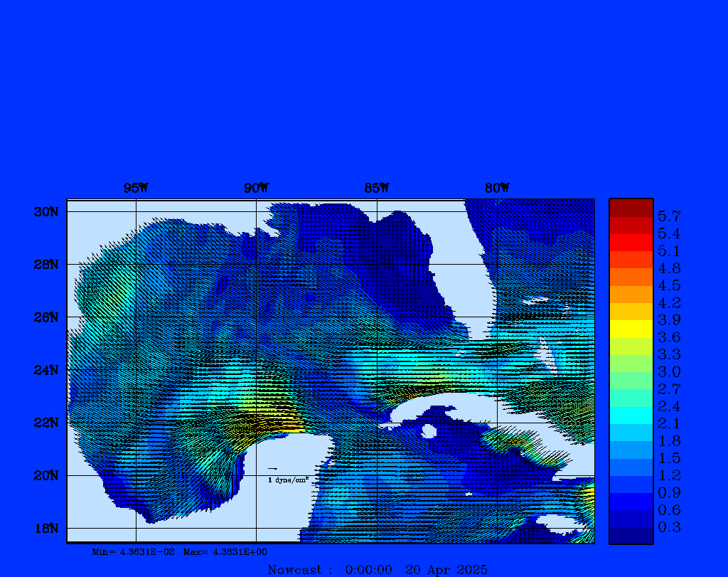
Task: Click the 80W longitude label
Action: point(497,188)
